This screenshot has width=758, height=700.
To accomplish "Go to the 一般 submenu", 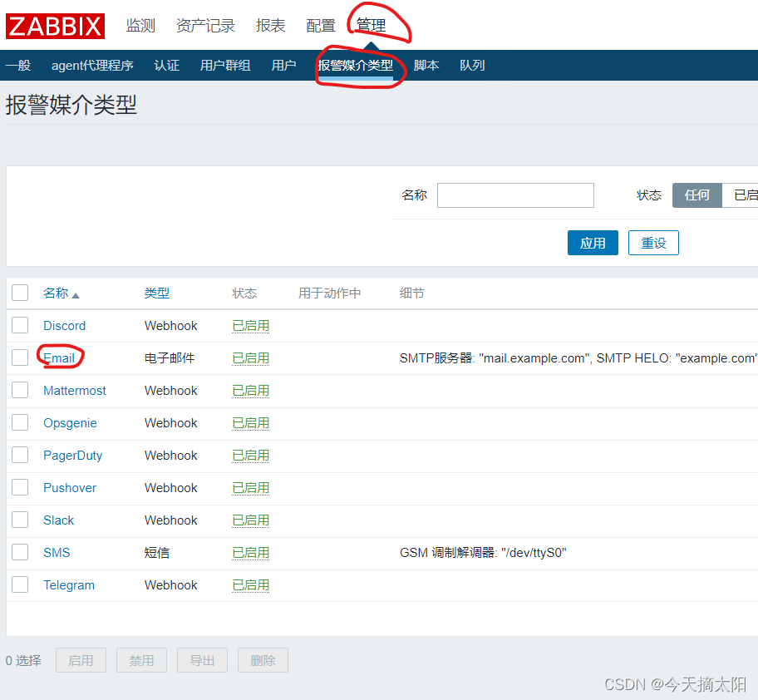I will [x=18, y=66].
